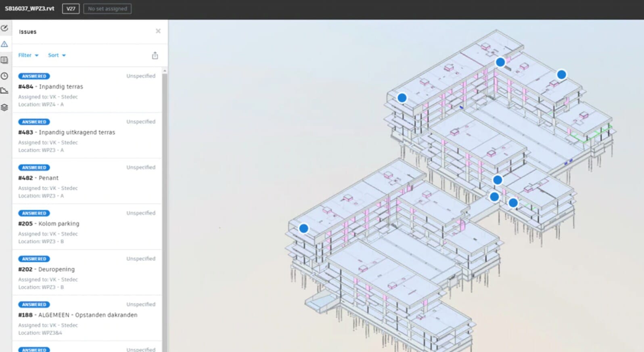Open the V27 version selector
Viewport: 644px width, 352px height.
71,8
